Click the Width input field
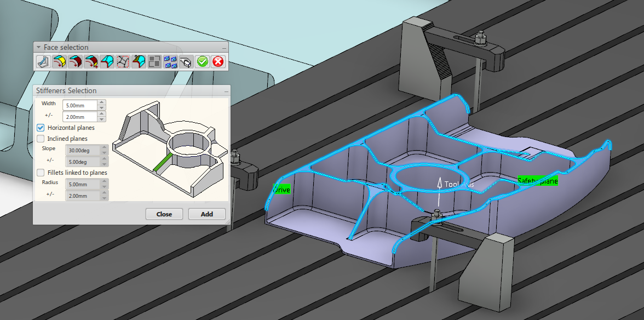The width and height of the screenshot is (644, 320). point(81,105)
